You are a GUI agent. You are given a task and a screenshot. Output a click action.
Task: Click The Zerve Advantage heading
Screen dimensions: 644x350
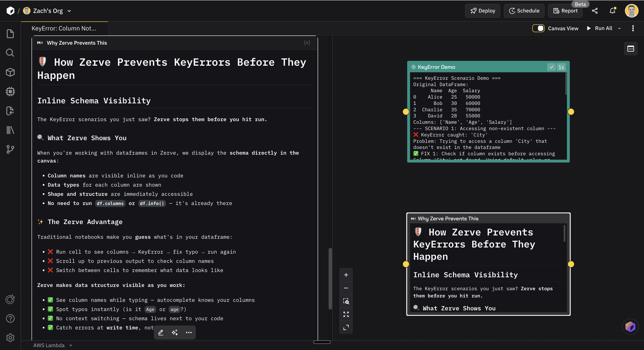(85, 222)
